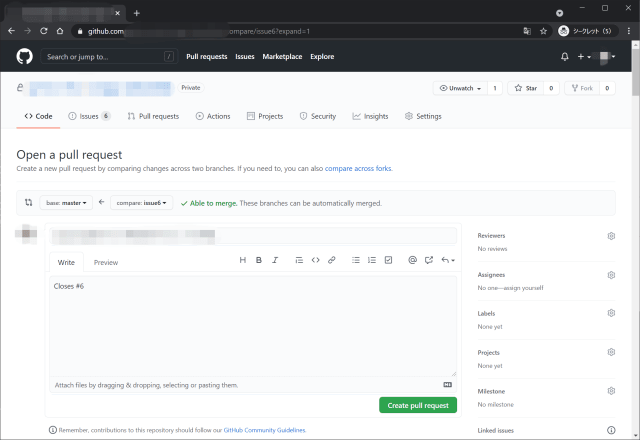Switch to the Issues tab
The width and height of the screenshot is (640, 440).
pos(89,116)
